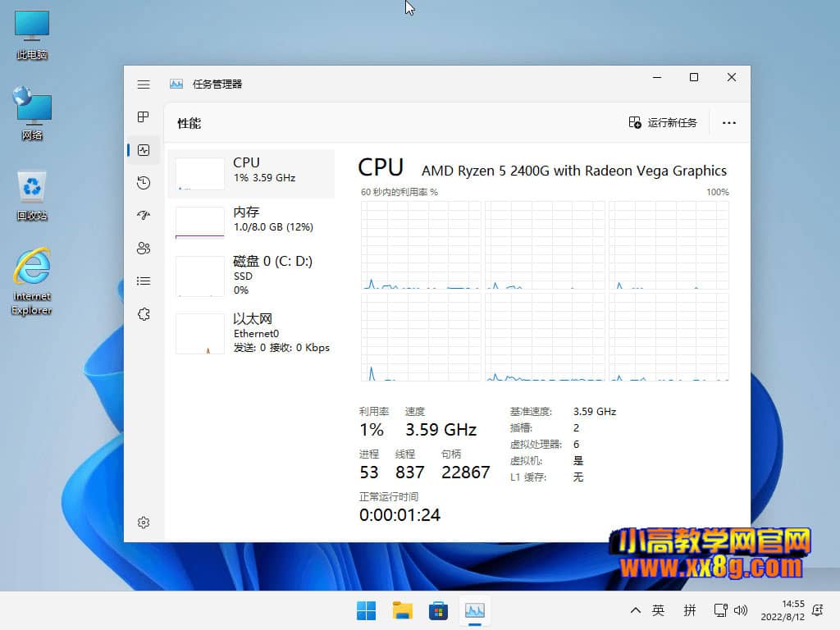Open Microsoft Store from the taskbar

[438, 610]
